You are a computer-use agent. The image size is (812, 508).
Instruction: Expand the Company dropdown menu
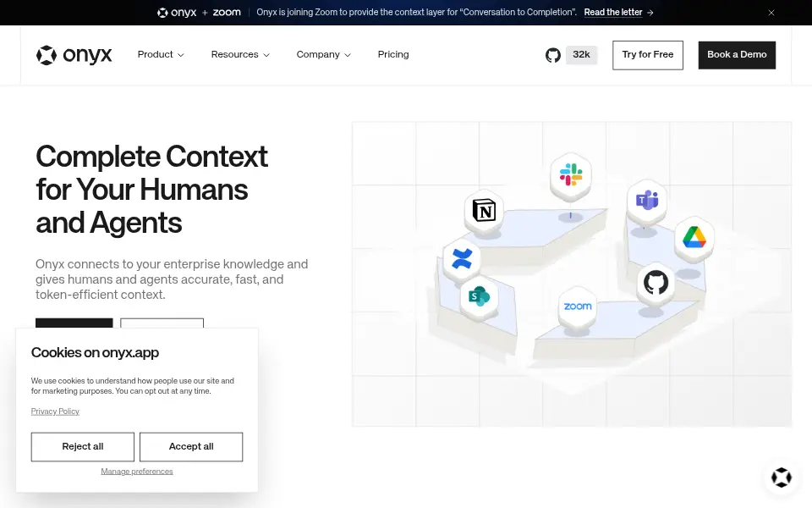pyautogui.click(x=324, y=54)
